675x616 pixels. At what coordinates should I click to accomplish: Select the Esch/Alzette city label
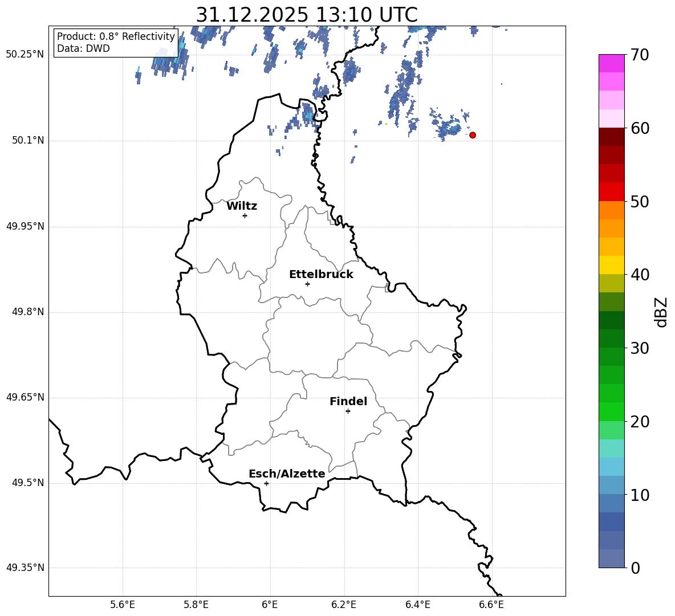point(287,474)
